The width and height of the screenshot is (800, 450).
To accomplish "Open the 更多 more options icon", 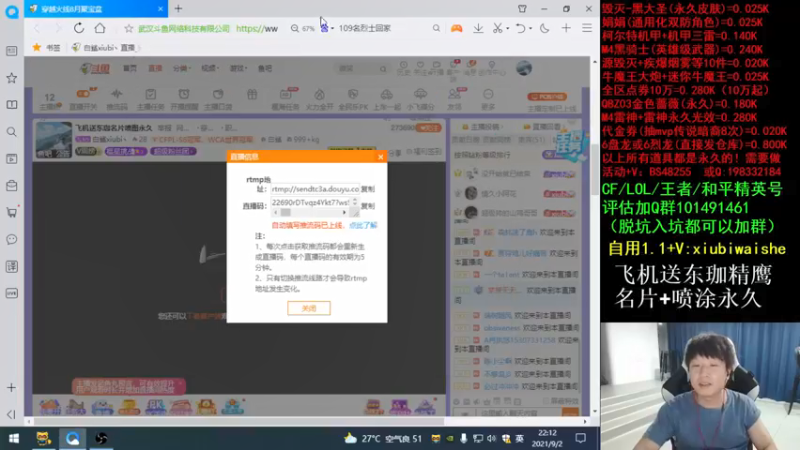I will pos(488,99).
